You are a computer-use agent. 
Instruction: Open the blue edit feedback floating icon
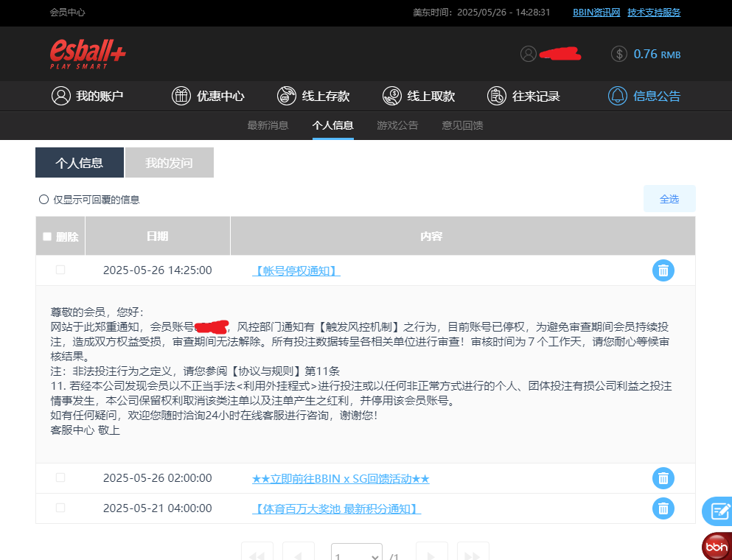(718, 510)
